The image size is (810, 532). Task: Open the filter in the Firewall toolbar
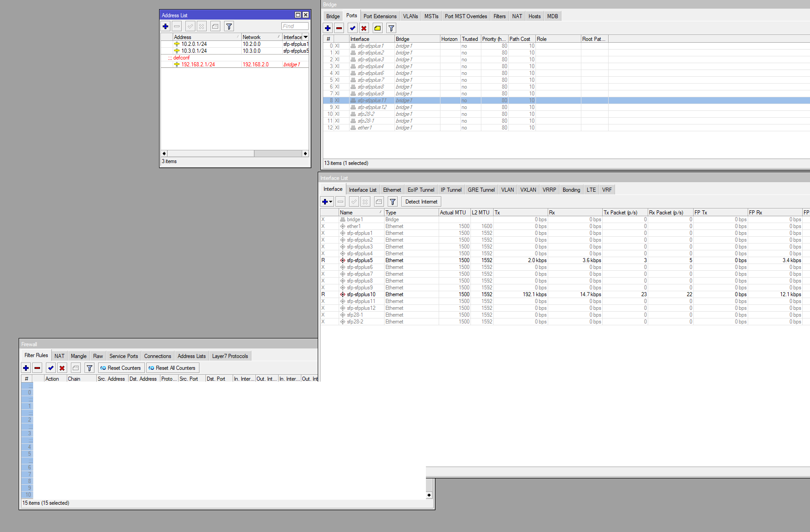click(90, 368)
